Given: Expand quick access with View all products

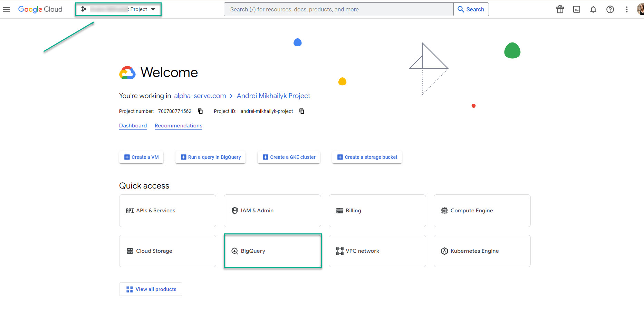Looking at the screenshot, I should pyautogui.click(x=150, y=289).
